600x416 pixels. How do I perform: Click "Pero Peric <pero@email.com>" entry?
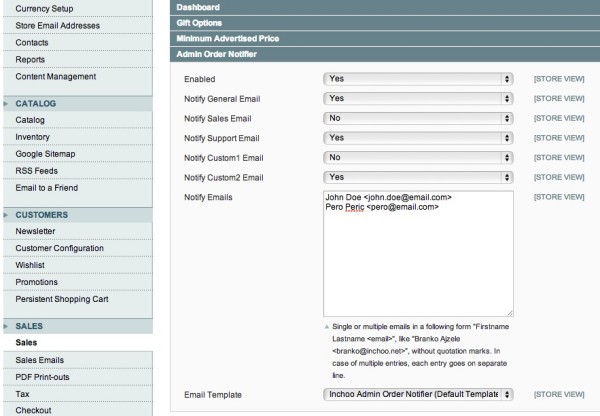[382, 207]
